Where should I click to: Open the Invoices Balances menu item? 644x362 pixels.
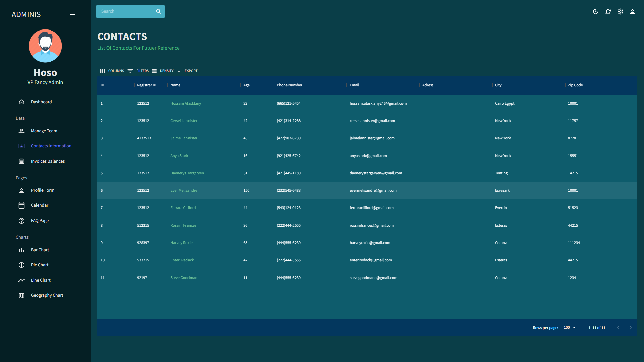pos(47,161)
